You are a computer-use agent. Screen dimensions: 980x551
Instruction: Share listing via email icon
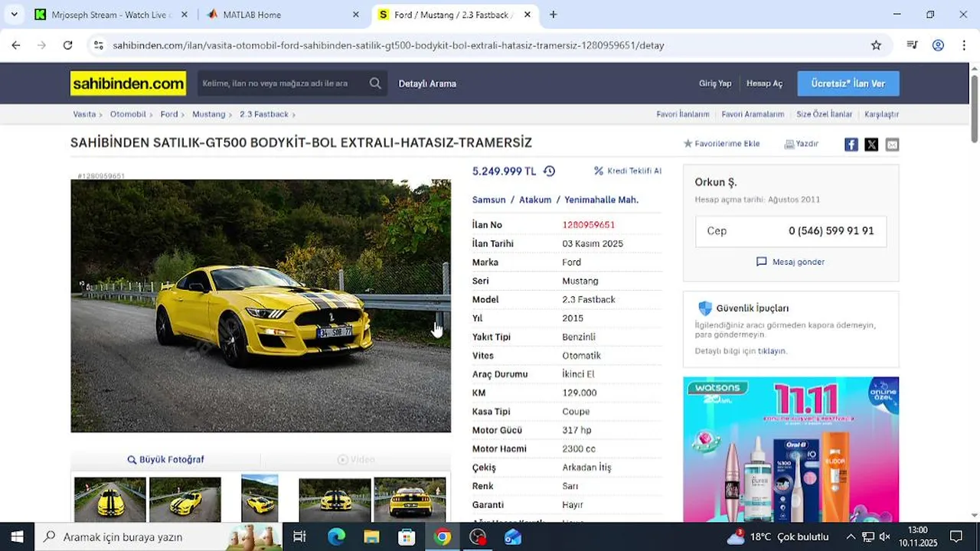(x=892, y=145)
